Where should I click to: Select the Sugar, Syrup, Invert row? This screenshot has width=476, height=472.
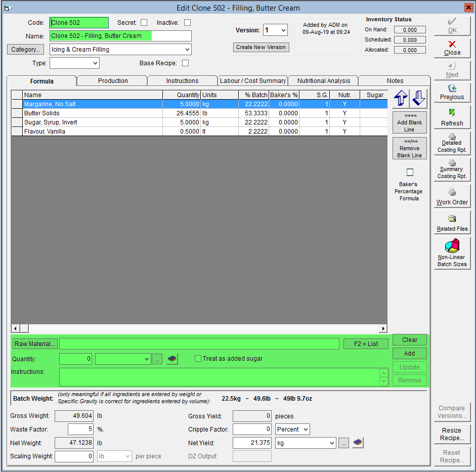tap(199, 122)
